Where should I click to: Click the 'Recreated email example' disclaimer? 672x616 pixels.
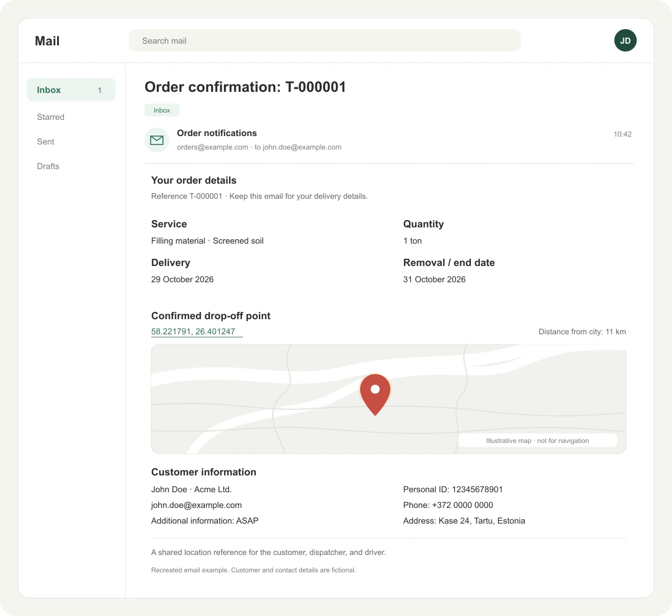254,570
